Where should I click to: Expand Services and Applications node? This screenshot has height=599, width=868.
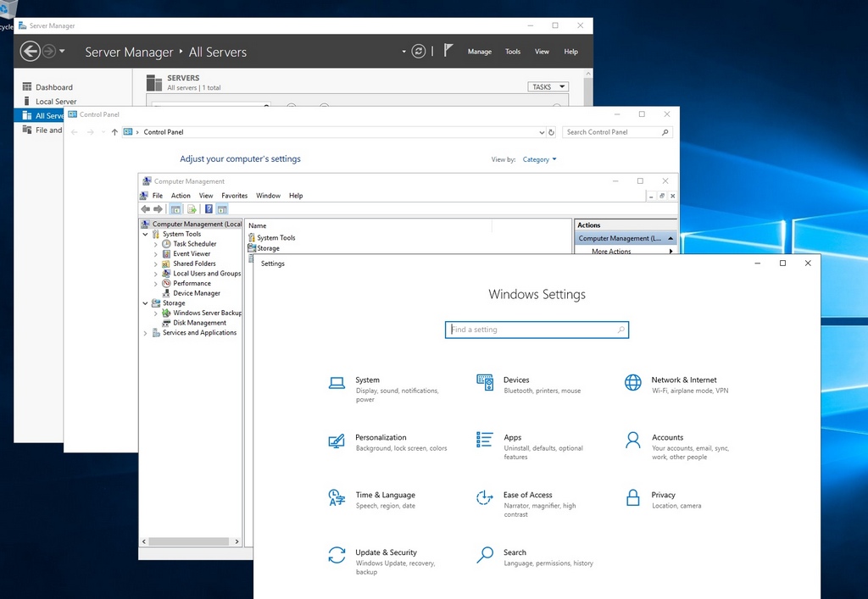tap(146, 333)
